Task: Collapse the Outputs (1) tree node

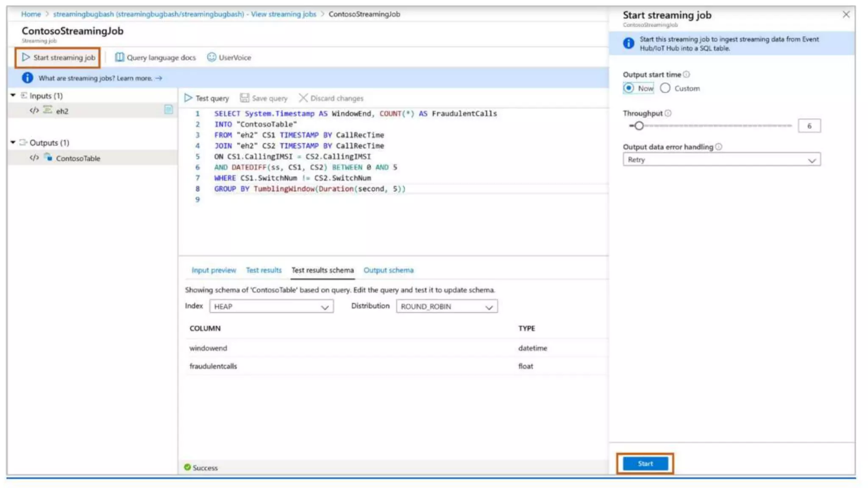Action: [13, 142]
